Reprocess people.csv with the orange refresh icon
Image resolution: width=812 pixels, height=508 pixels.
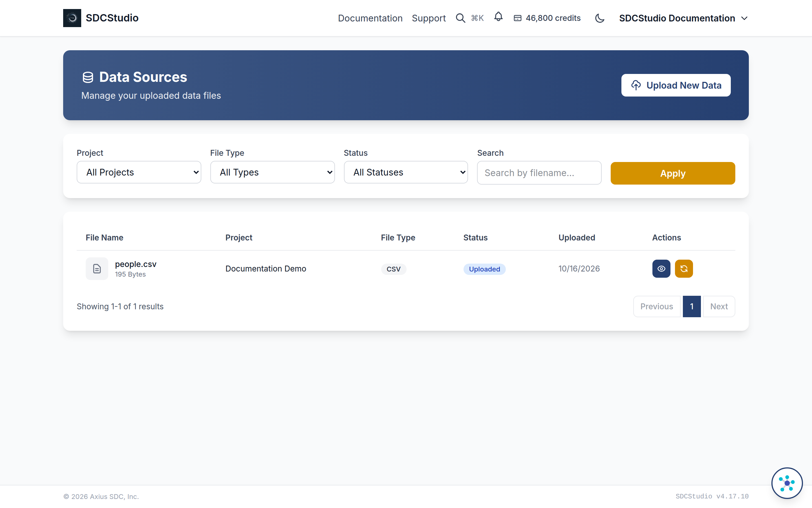coord(684,268)
